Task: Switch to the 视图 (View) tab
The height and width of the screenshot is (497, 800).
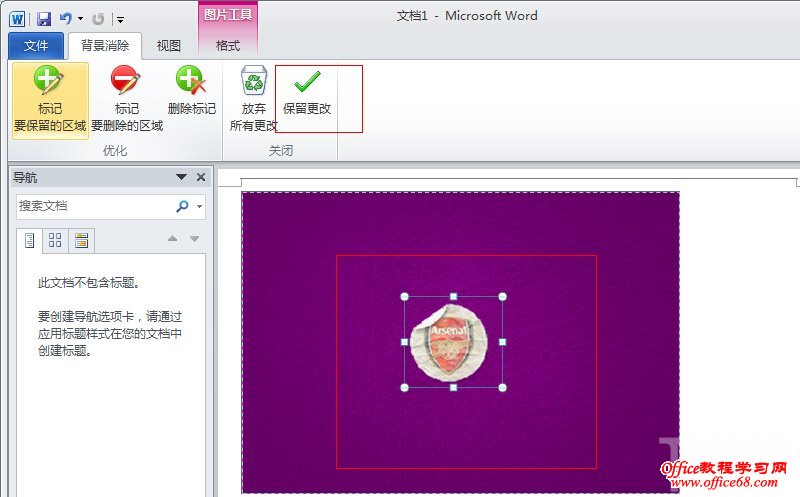Action: coord(168,46)
